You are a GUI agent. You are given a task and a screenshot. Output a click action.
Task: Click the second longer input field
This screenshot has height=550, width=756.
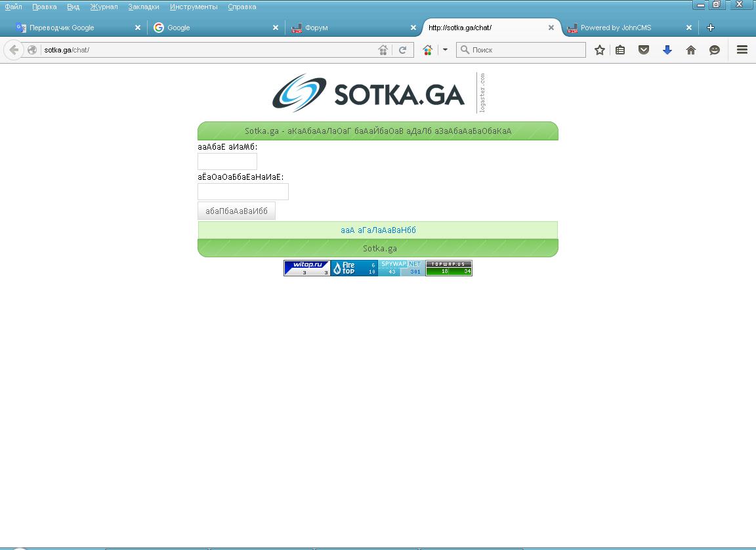[x=243, y=192]
